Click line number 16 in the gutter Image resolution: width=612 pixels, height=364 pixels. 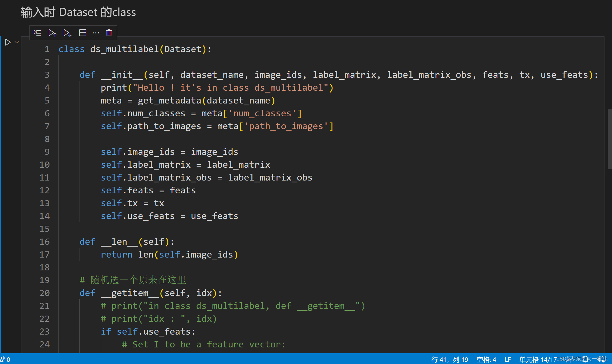click(x=44, y=242)
